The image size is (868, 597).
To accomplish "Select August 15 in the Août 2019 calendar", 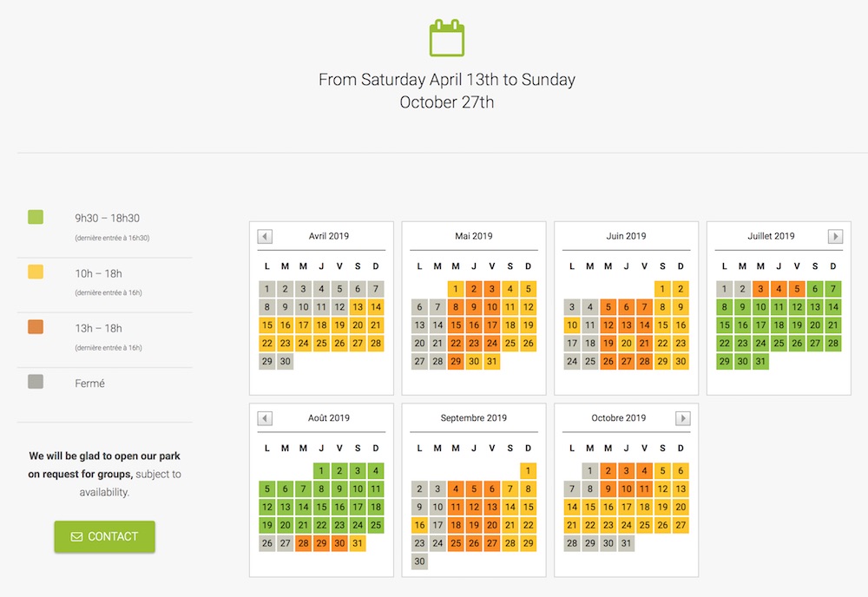I will click(321, 508).
